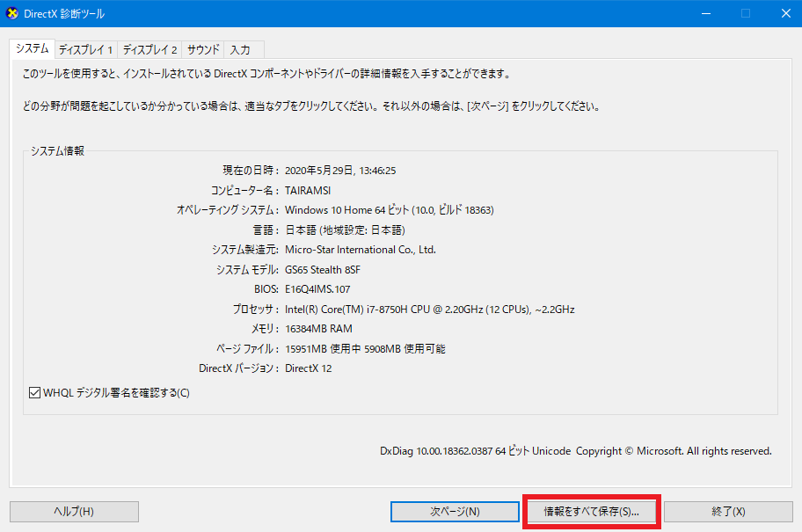
Task: Click the ヘルプ(H) button
Action: pos(74,512)
